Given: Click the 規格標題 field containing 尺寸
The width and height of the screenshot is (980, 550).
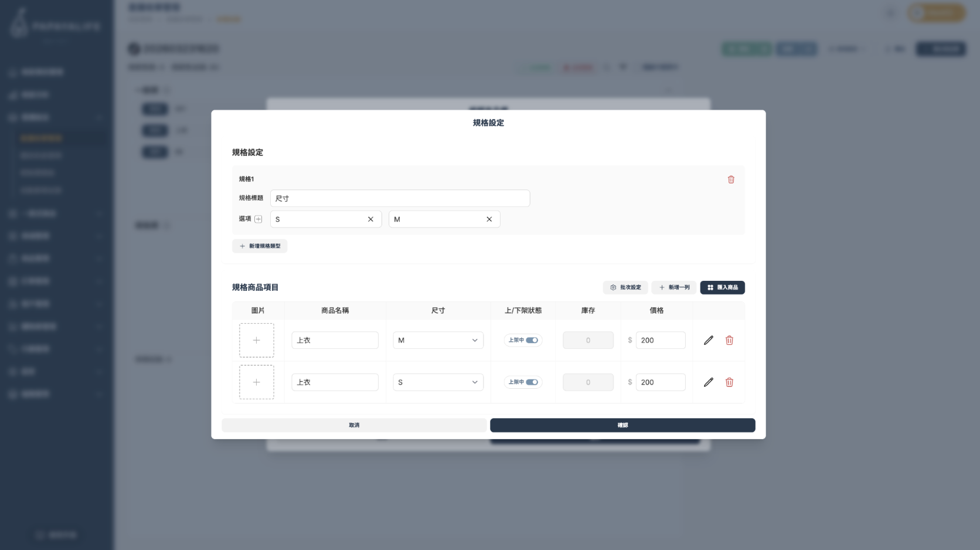Looking at the screenshot, I should (400, 198).
